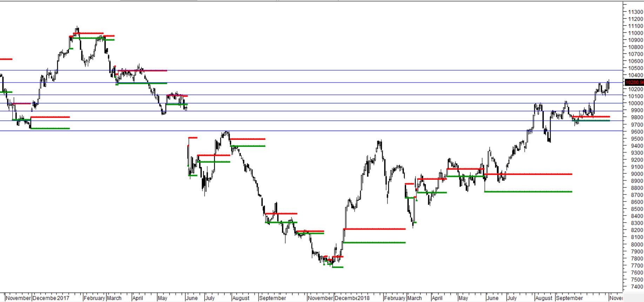Image resolution: width=644 pixels, height=302 pixels.
Task: Click the September label in the 2017 section
Action: (273, 298)
